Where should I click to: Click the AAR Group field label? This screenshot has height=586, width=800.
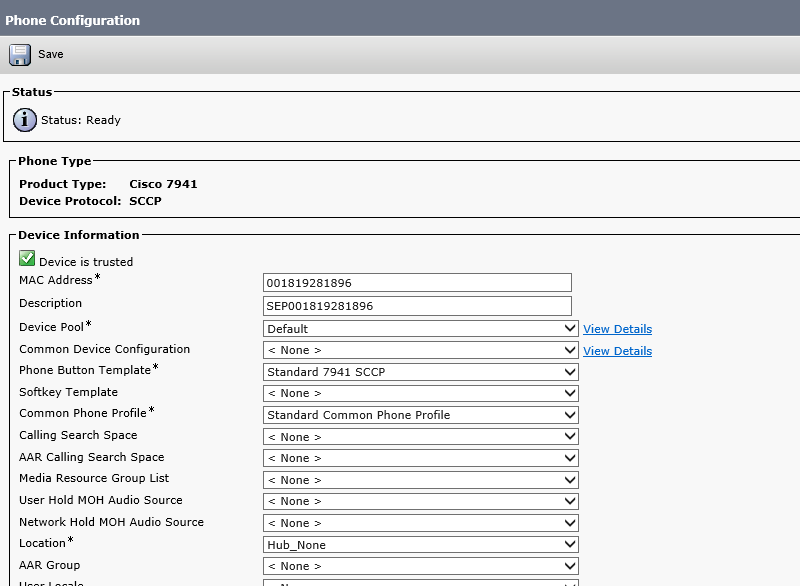pyautogui.click(x=49, y=565)
